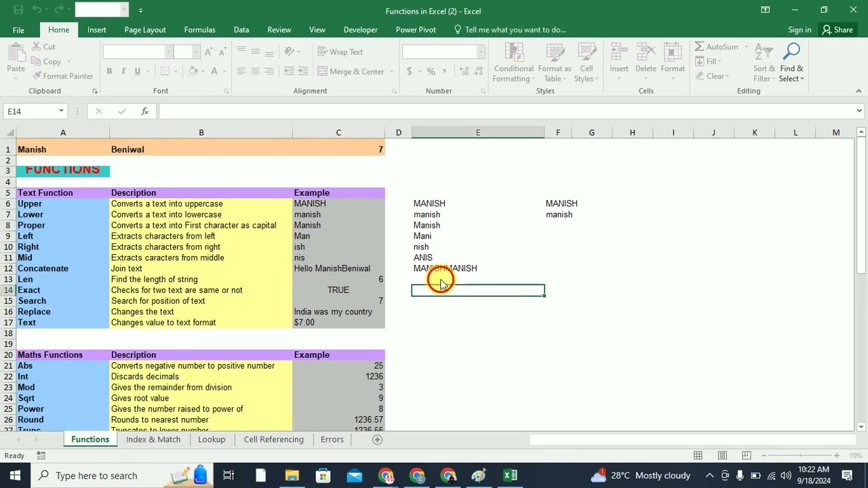Viewport: 868px width, 488px height.
Task: Decrease font size with smaller A icon
Action: (x=223, y=52)
